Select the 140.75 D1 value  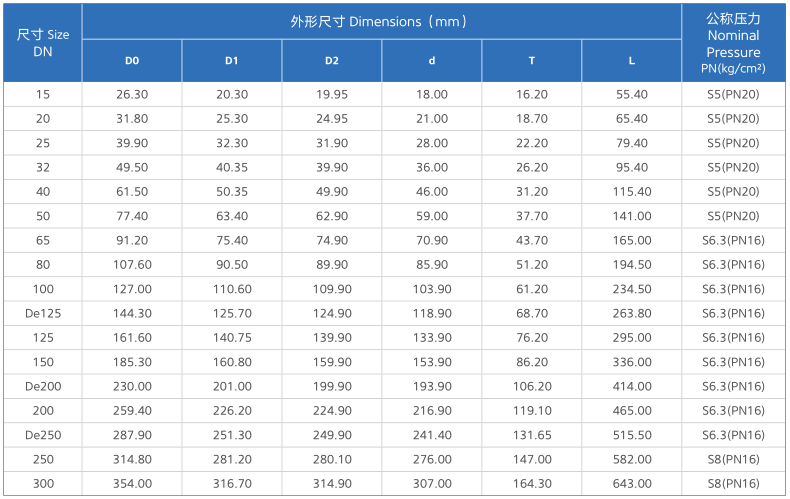232,338
